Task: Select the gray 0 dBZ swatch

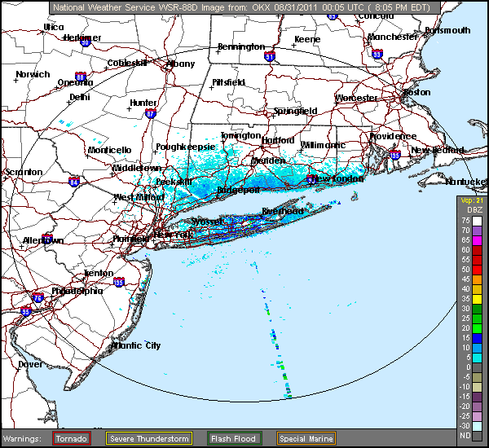Action: coord(477,367)
